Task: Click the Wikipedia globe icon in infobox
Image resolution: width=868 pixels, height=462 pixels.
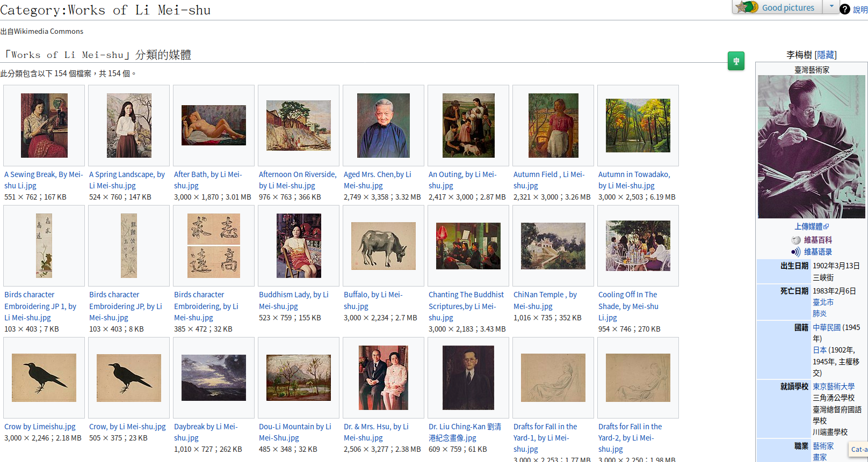Action: [796, 240]
